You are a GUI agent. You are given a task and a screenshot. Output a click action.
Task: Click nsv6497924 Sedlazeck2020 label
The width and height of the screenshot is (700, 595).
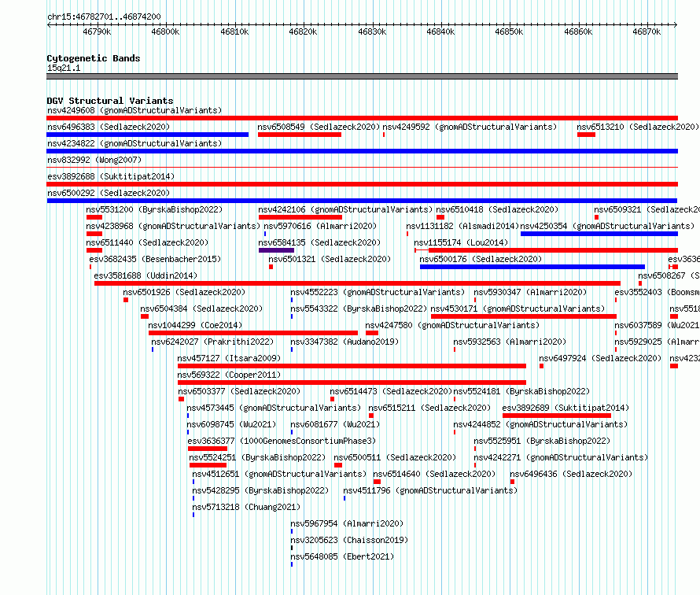[x=599, y=358]
